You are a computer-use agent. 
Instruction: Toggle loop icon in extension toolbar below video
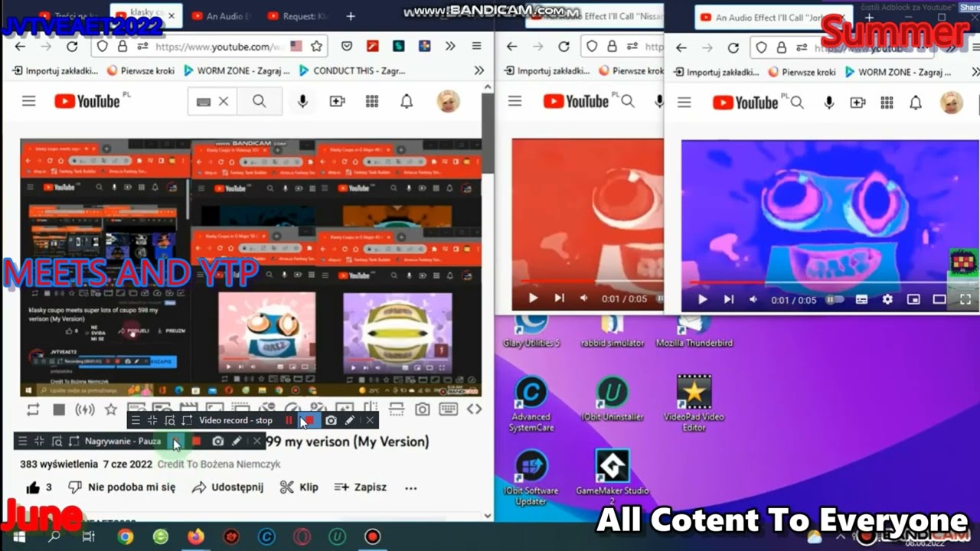click(x=32, y=409)
